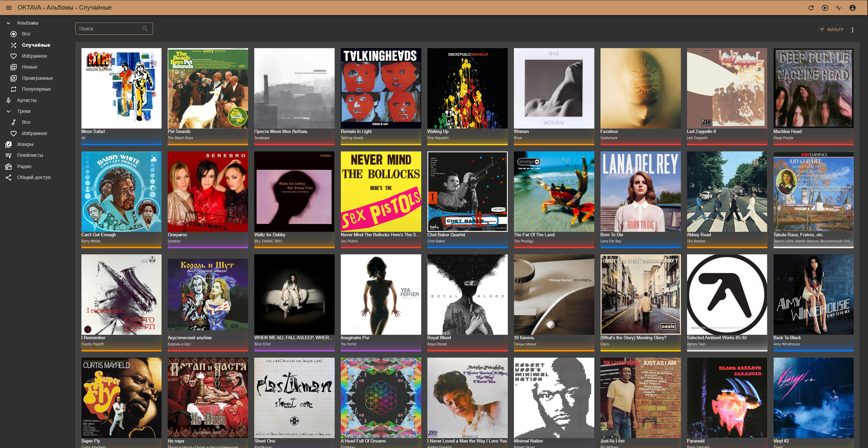The height and width of the screenshot is (448, 868).
Task: Click the shuffle icon beside Случайные
Action: click(x=13, y=45)
